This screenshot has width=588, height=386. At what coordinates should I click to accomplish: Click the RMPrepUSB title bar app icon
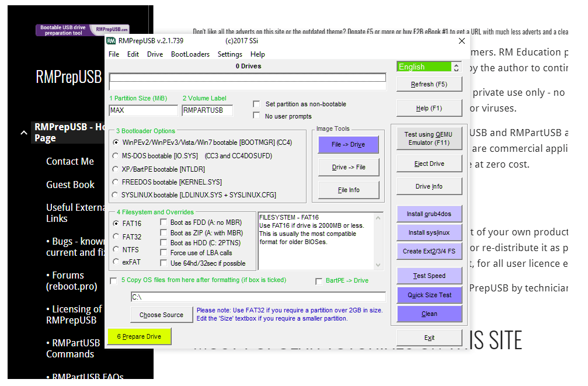coord(111,41)
